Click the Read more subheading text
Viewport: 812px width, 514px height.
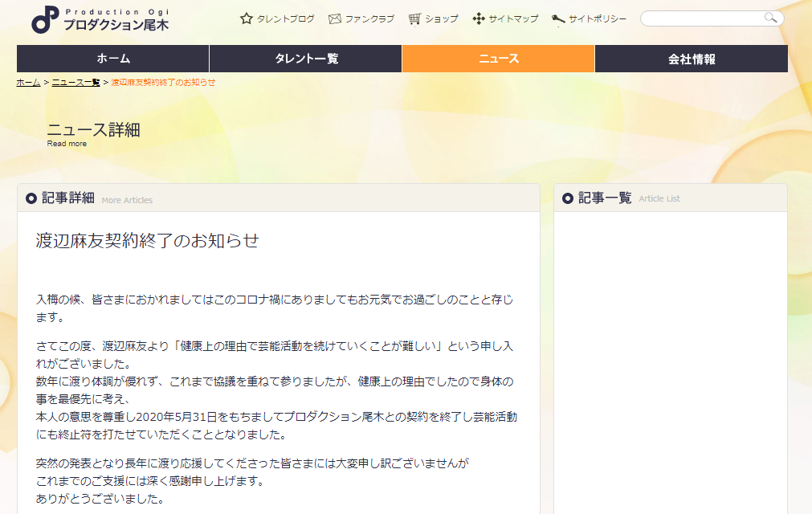[x=67, y=144]
